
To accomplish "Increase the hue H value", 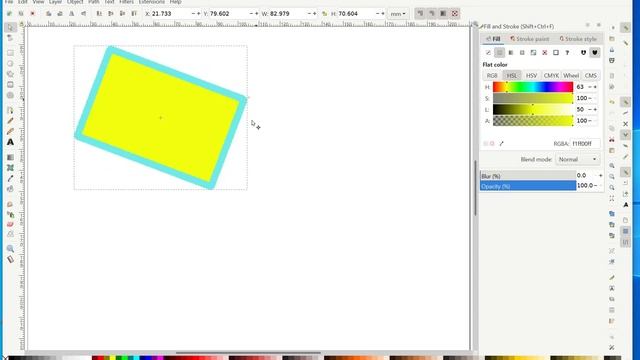I will tap(596, 87).
